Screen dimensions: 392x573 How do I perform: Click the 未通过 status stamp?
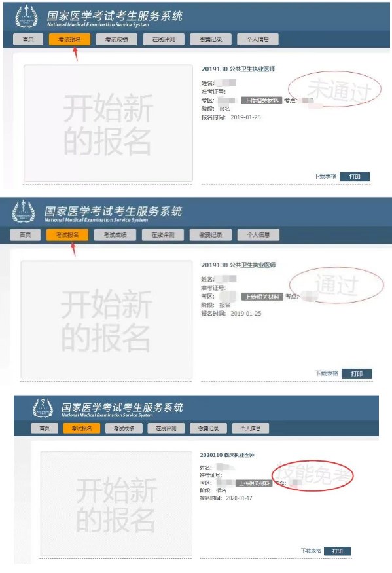pos(334,89)
